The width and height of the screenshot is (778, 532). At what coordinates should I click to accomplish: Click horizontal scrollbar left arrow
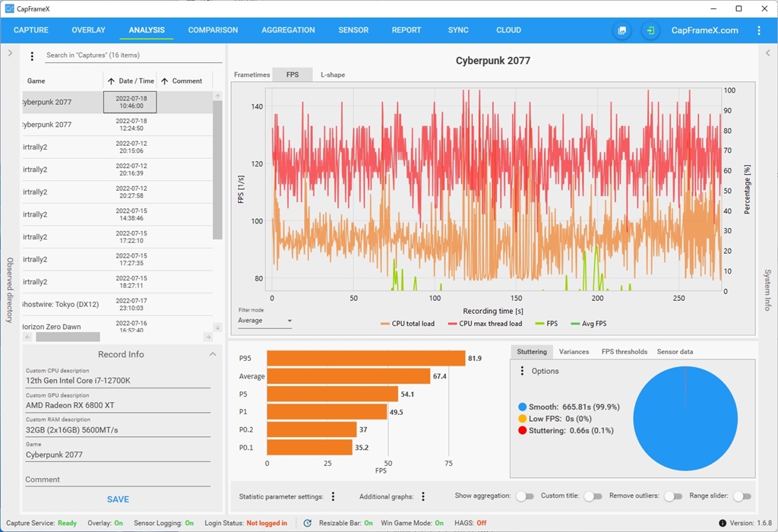(28, 337)
